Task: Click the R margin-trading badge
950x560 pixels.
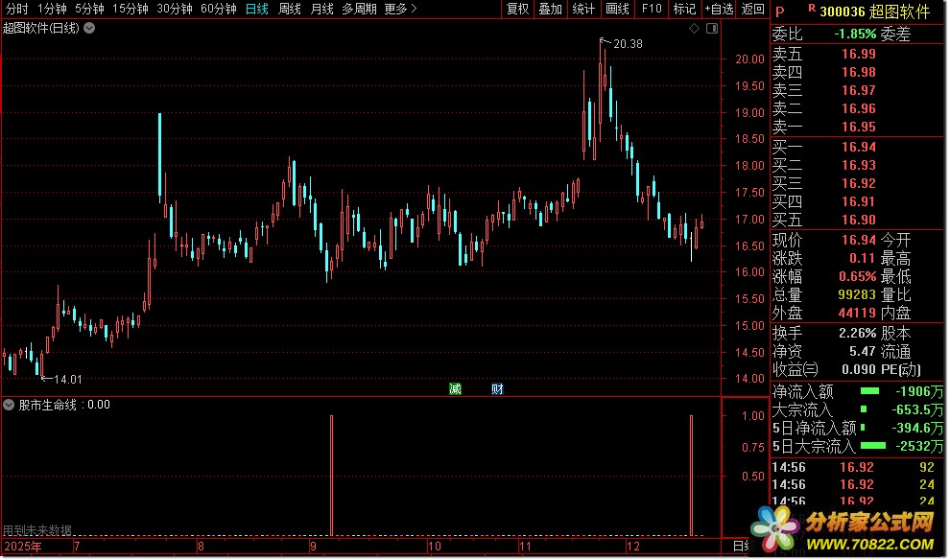Action: point(812,8)
